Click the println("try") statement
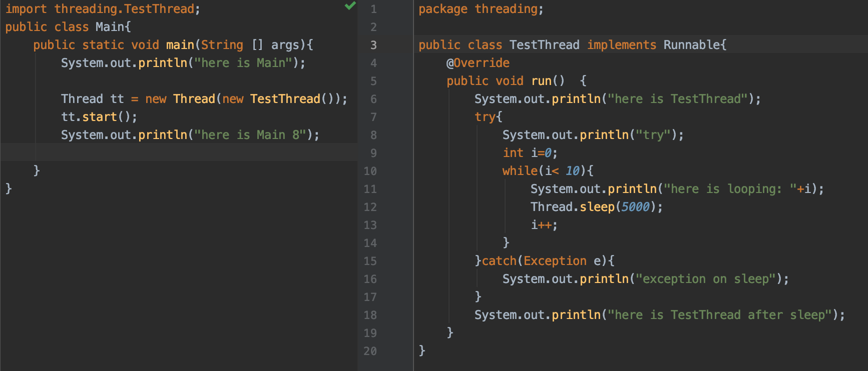Screen dimensions: 868x371 [593, 135]
